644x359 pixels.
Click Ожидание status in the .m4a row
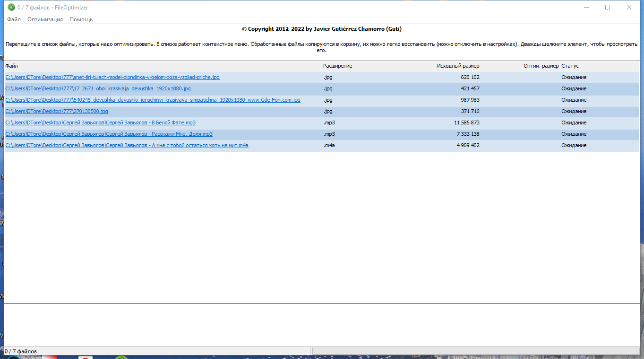574,145
